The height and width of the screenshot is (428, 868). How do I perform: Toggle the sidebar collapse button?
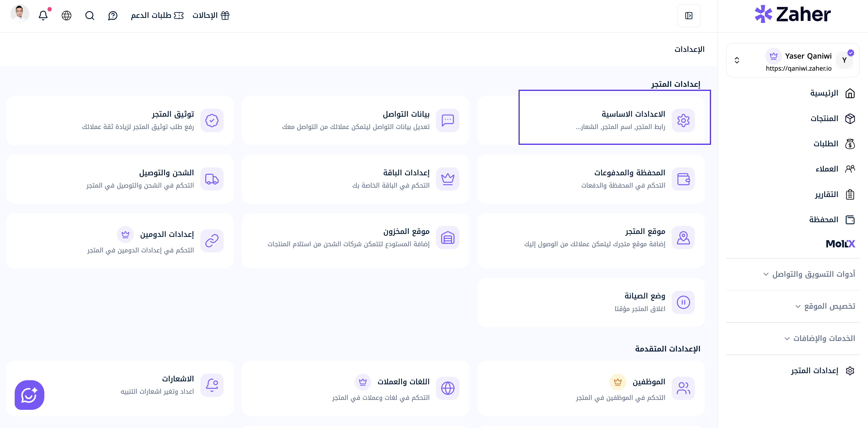pyautogui.click(x=688, y=16)
